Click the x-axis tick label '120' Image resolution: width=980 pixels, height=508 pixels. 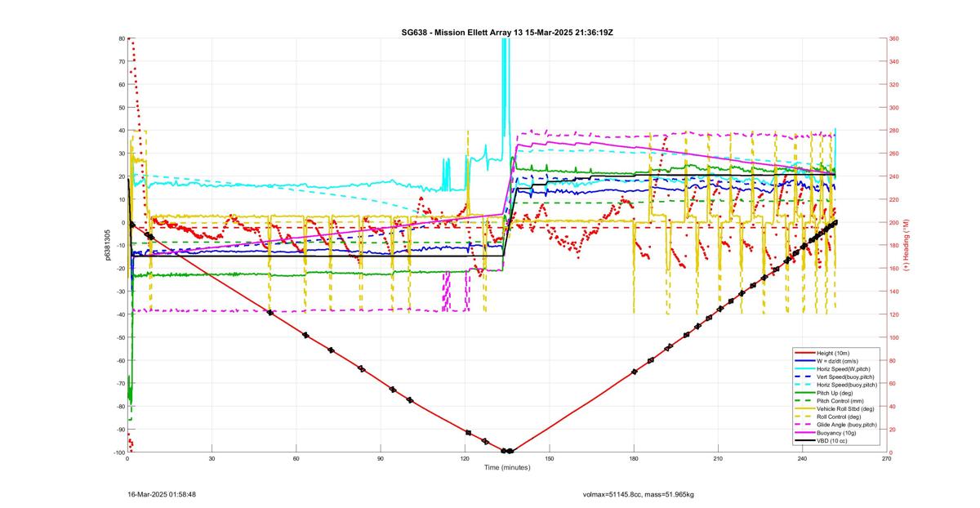[x=465, y=459]
